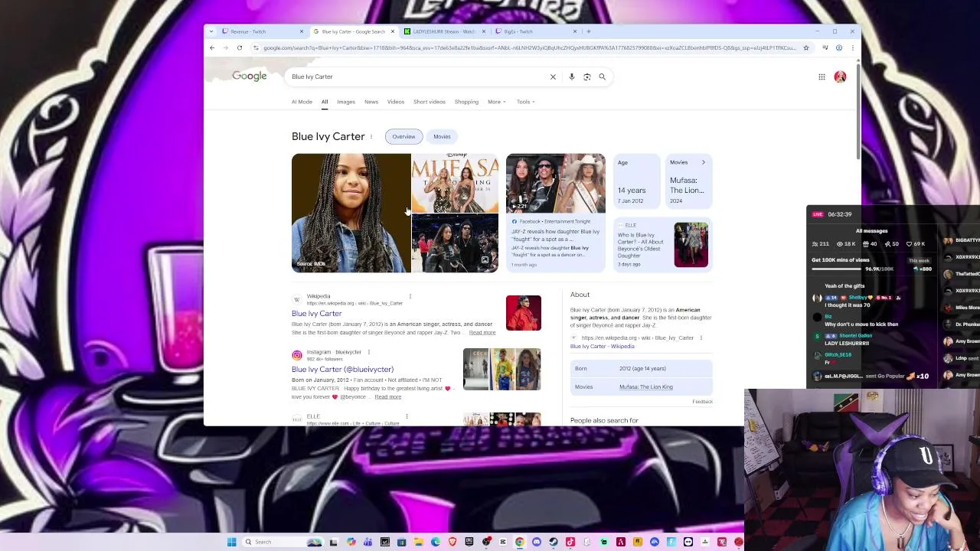Open large Blue Ivy portrait image
This screenshot has width=980, height=551.
click(351, 213)
